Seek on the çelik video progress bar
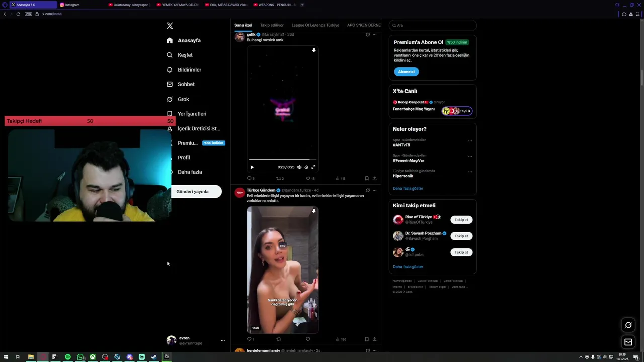644x362 pixels. [283, 160]
